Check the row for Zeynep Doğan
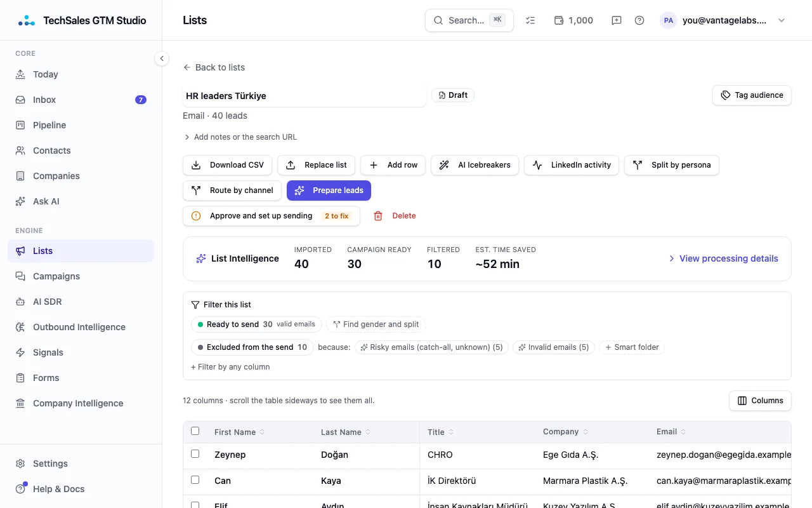Screen dimensions: 812x508 (x=195, y=454)
